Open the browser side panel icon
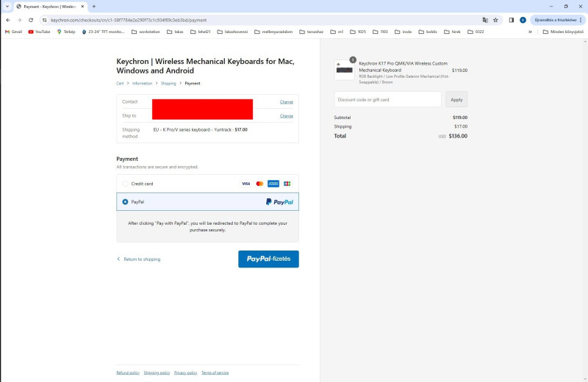Screen dimensions: 588x382 [511, 21]
